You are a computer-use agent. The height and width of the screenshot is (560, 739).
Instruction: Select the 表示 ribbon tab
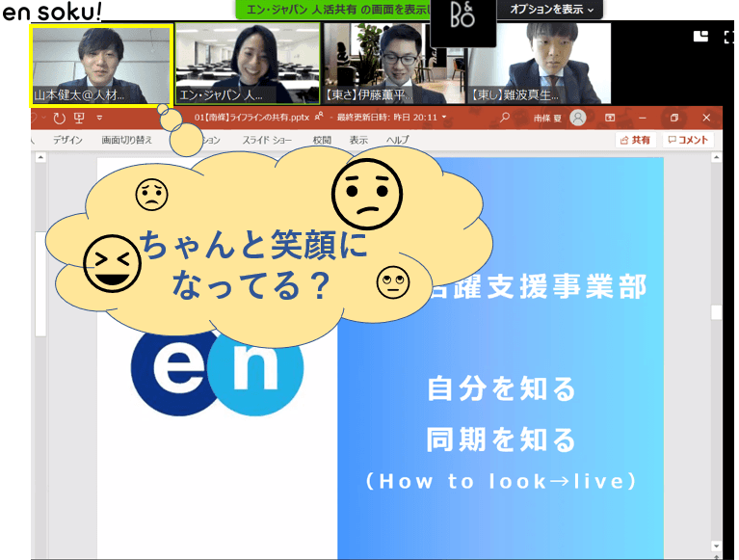tap(358, 140)
